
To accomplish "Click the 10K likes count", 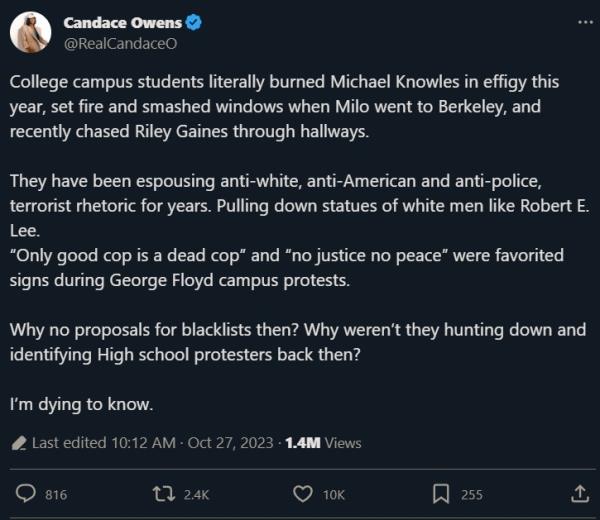I will click(x=334, y=495).
